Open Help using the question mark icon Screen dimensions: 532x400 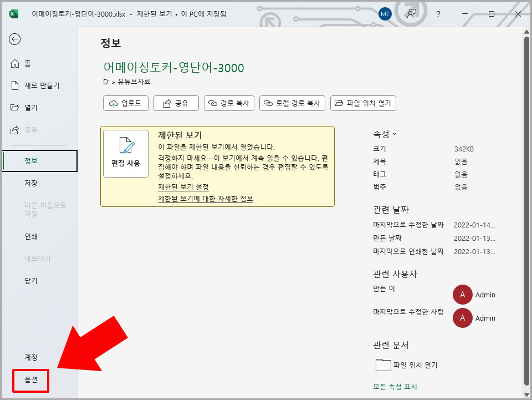click(438, 14)
